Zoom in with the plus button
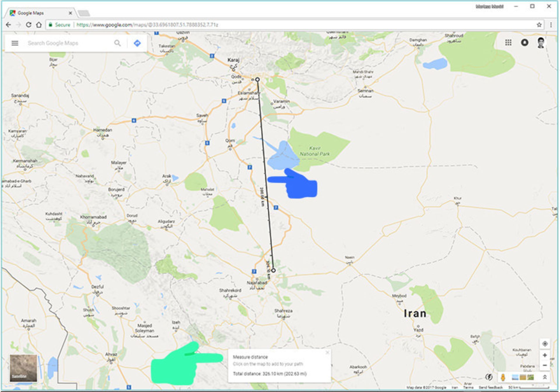 click(x=545, y=355)
